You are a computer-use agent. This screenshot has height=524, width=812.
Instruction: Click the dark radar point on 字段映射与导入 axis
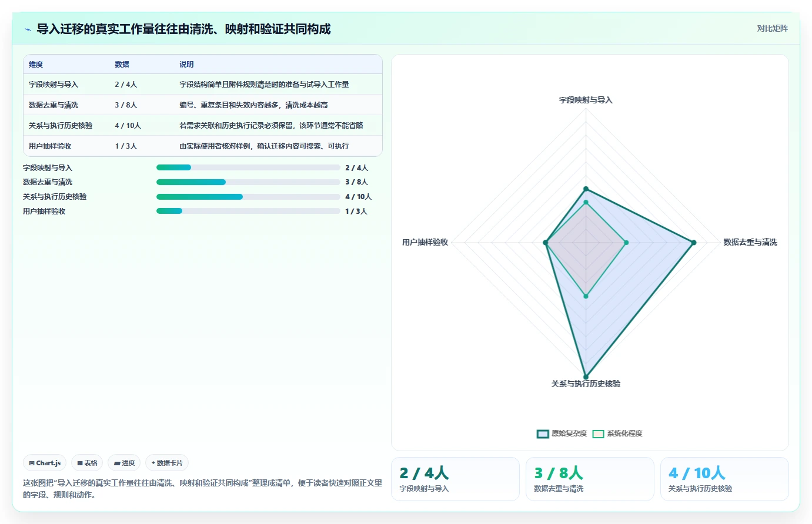(586, 189)
